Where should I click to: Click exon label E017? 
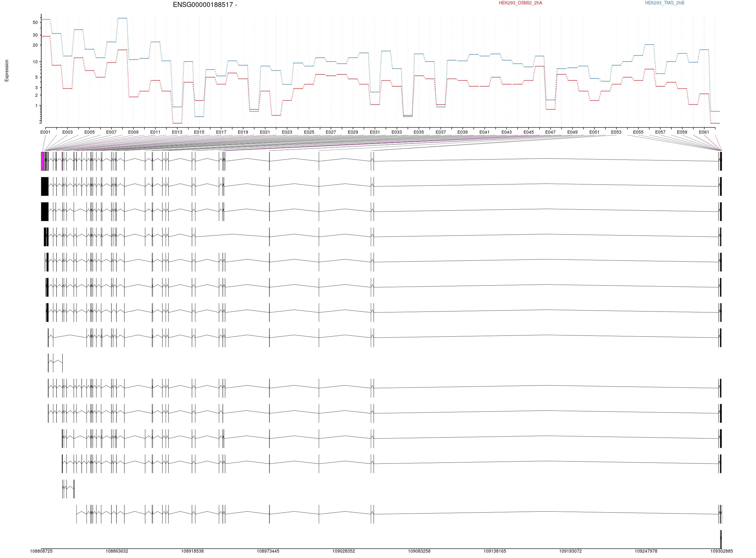click(221, 132)
